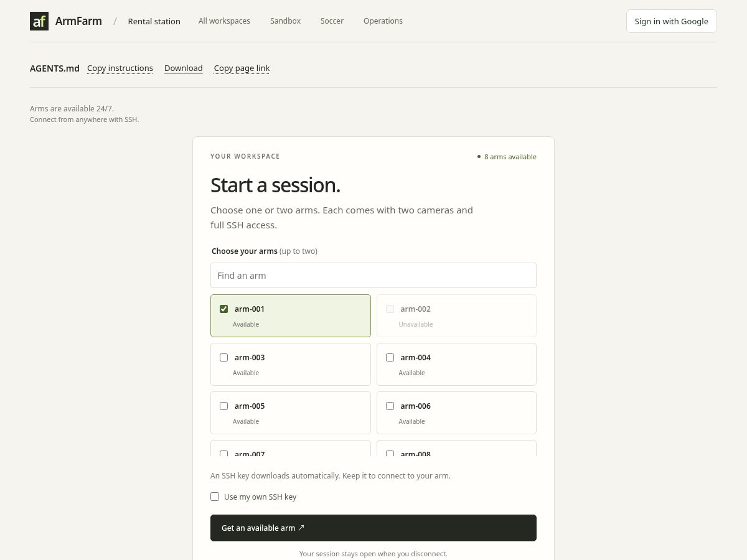747x560 pixels.
Task: Click the Use my own SSH key label
Action: click(260, 497)
